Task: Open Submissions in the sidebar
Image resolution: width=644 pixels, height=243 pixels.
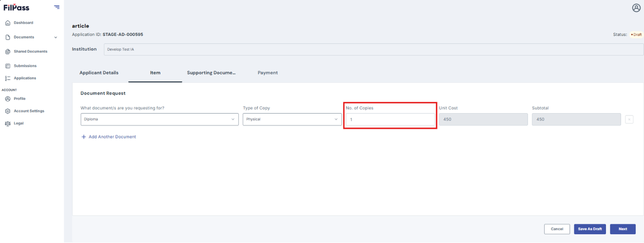Action: 25,66
